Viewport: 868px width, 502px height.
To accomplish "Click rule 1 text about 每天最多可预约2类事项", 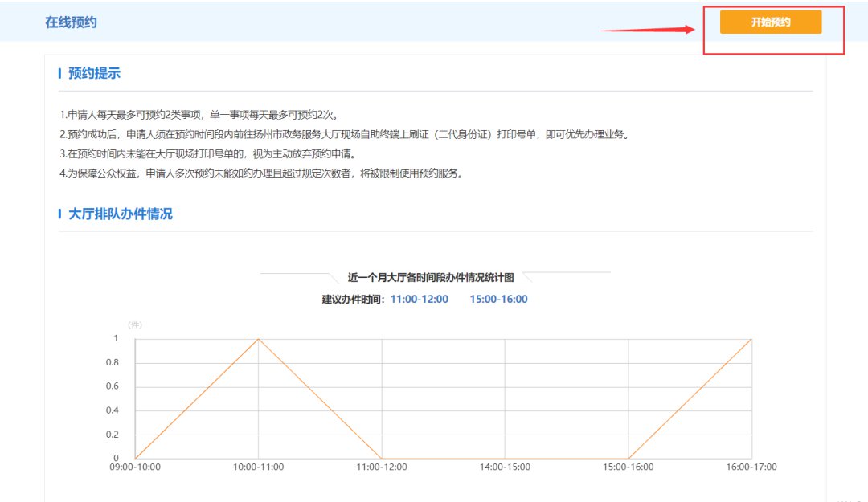I will [204, 115].
